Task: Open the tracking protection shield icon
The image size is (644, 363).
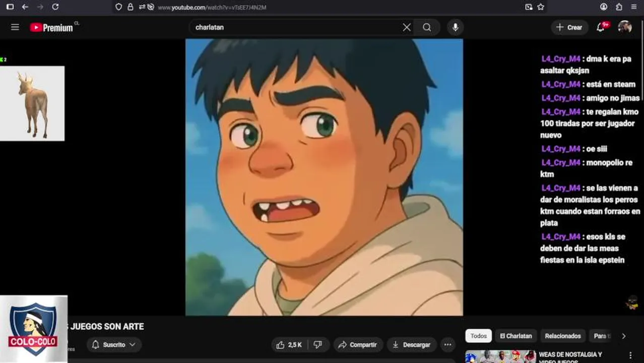Action: 119,7
